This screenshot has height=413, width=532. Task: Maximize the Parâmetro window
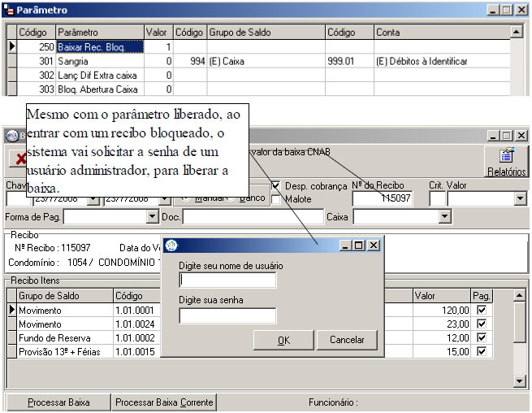click(507, 10)
